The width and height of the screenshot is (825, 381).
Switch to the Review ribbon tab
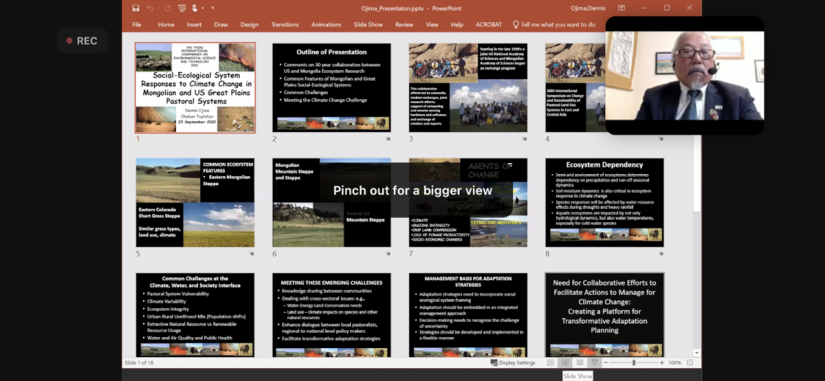[x=404, y=24]
